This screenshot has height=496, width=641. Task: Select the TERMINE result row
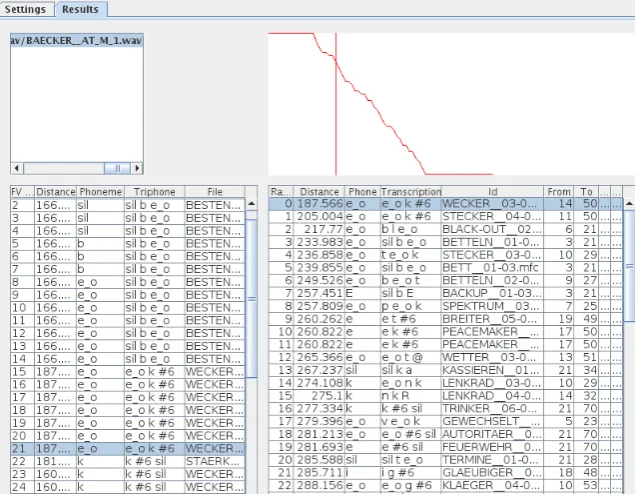(x=446, y=460)
